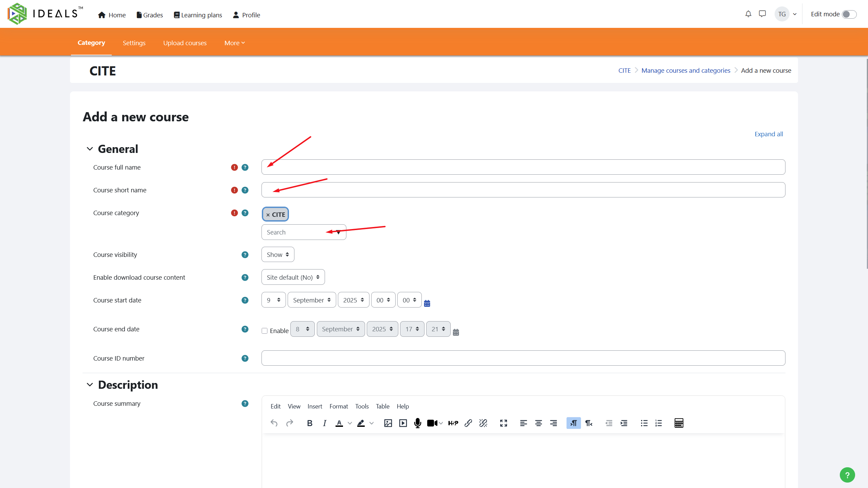Toggle bold formatting in editor
Screen dimensions: 868x488
click(309, 423)
